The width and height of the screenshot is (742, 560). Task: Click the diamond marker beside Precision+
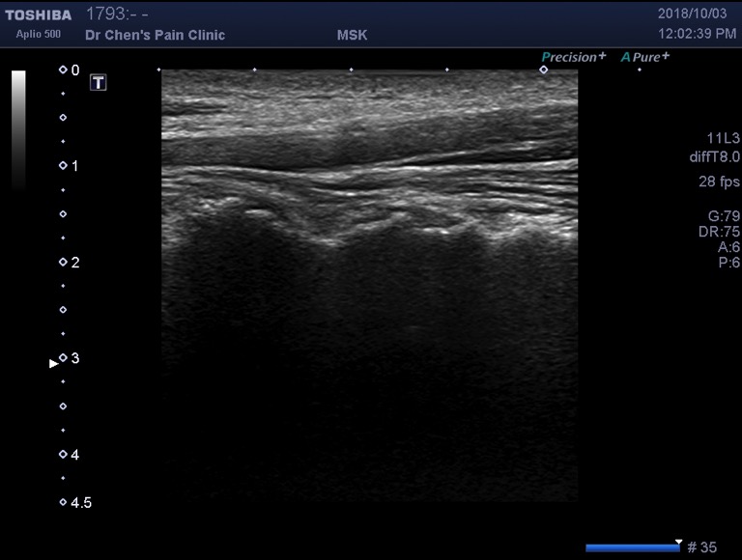(x=544, y=70)
